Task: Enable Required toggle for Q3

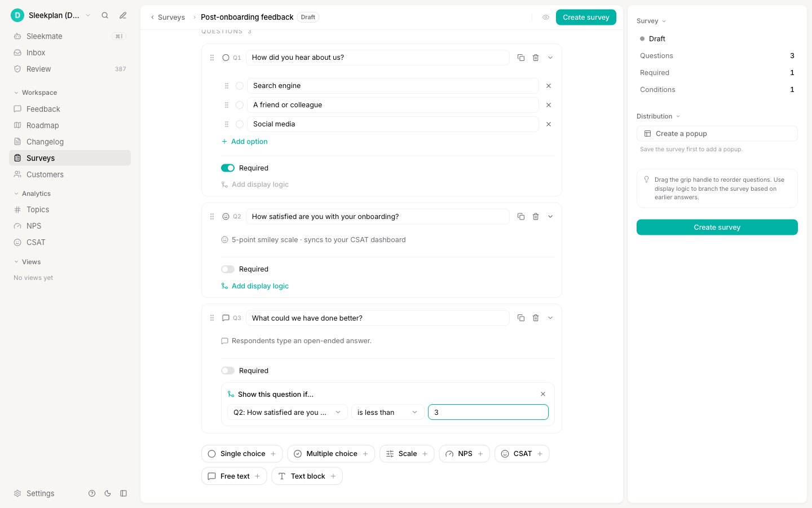Action: click(x=228, y=371)
